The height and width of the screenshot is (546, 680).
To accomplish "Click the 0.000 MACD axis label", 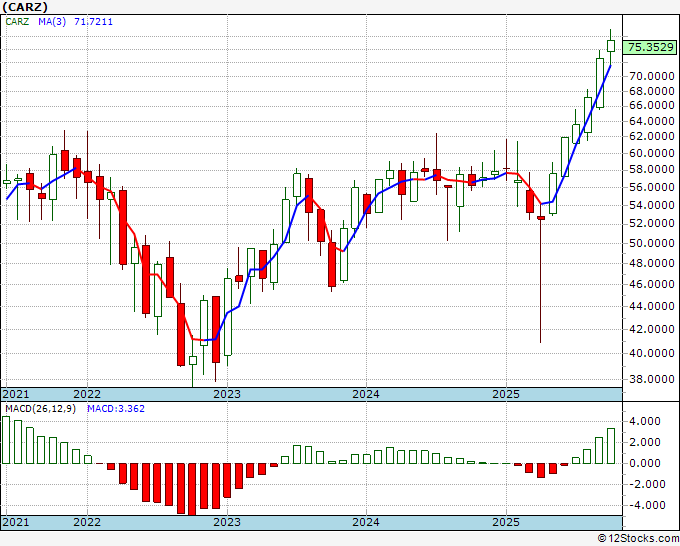I will coord(645,463).
